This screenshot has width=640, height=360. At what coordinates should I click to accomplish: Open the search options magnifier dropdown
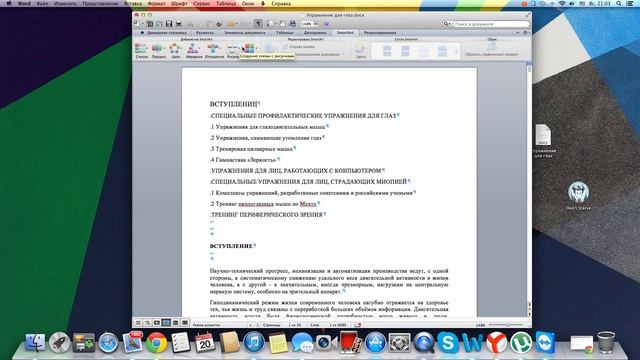pos(447,24)
